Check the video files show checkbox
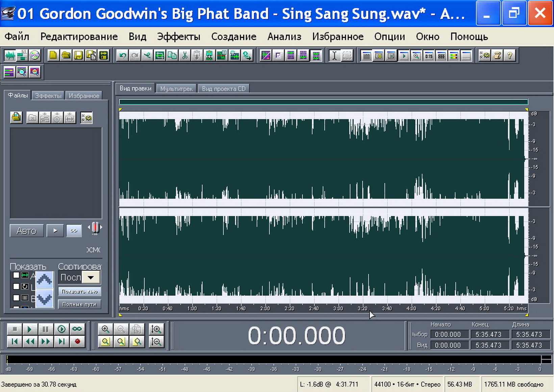This screenshot has height=392, width=554. (x=16, y=298)
